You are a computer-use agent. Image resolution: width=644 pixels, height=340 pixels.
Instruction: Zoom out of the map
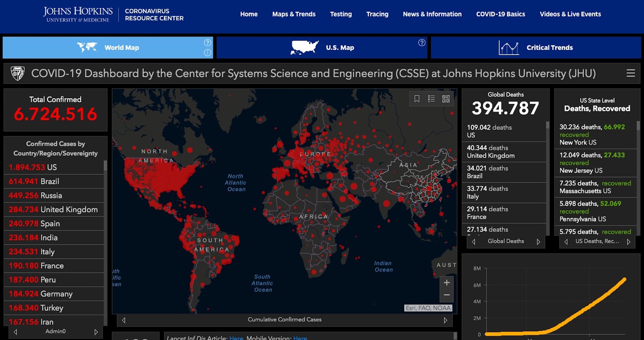pos(446,295)
